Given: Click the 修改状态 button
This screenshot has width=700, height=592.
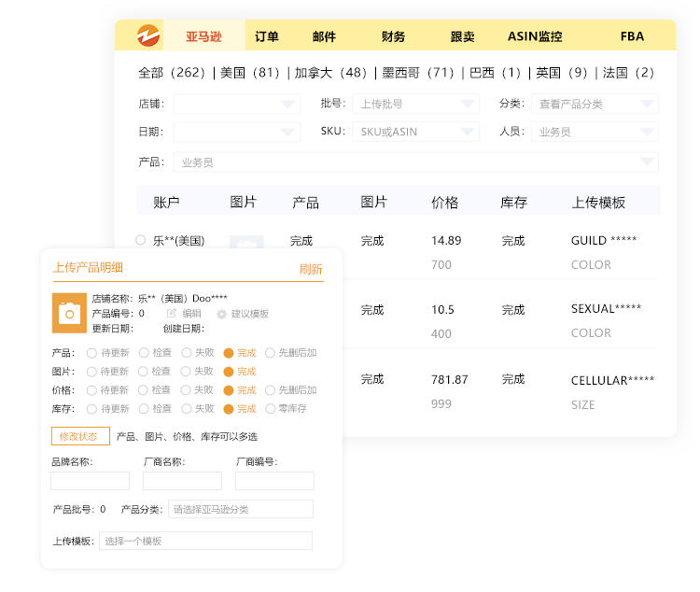Looking at the screenshot, I should click(80, 436).
